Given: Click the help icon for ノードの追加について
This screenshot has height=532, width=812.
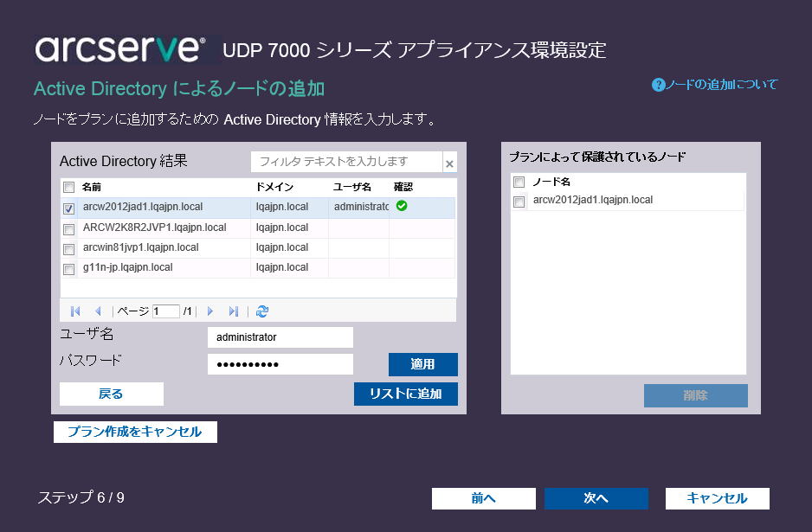Looking at the screenshot, I should coord(658,85).
